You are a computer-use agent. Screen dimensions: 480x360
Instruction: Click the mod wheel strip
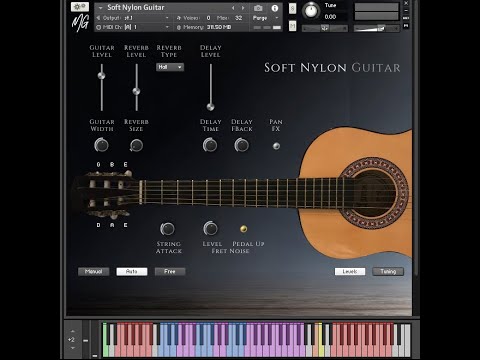pos(95,339)
